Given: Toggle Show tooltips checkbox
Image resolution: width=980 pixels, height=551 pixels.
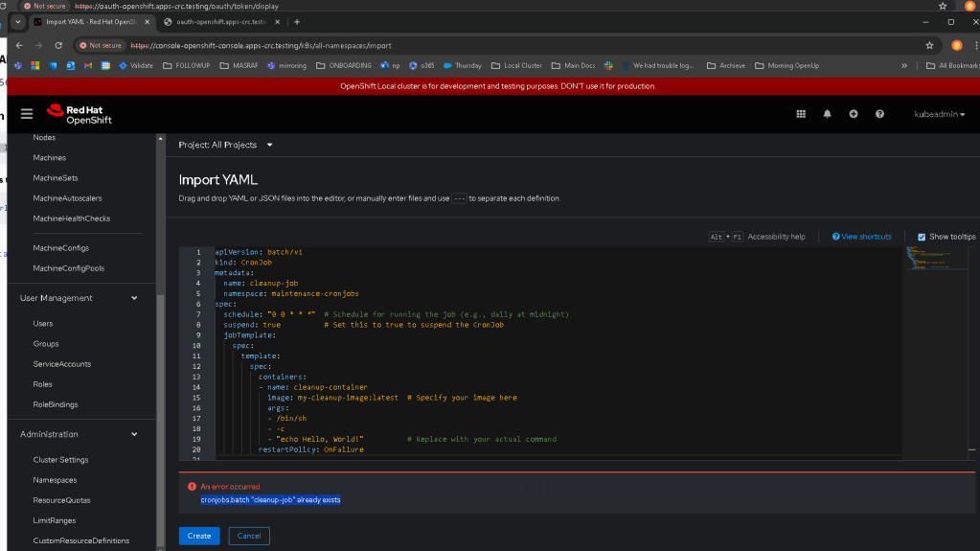Looking at the screenshot, I should [922, 237].
